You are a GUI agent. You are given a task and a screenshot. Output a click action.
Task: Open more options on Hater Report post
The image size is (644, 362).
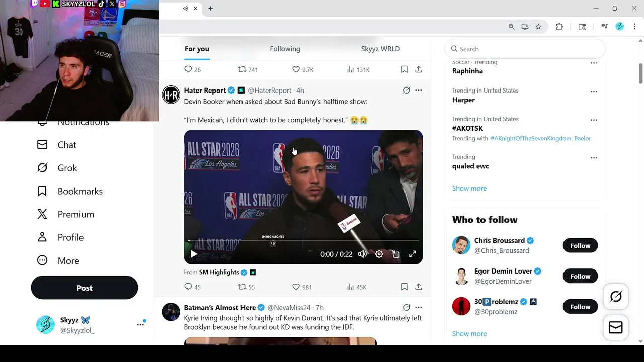click(419, 90)
